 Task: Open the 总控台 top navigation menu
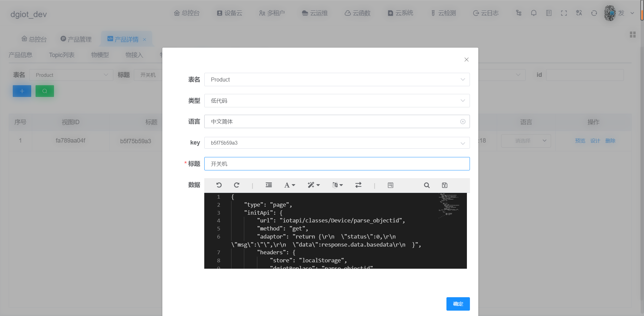tap(186, 13)
